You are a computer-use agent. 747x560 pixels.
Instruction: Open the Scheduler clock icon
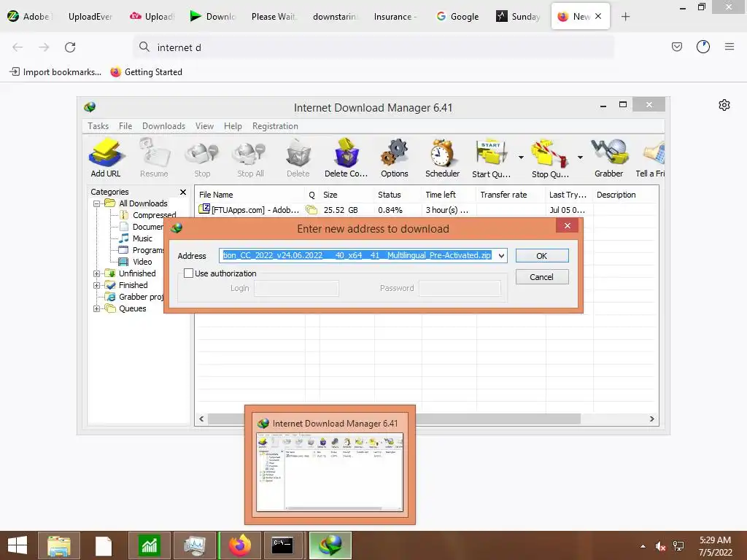click(443, 158)
